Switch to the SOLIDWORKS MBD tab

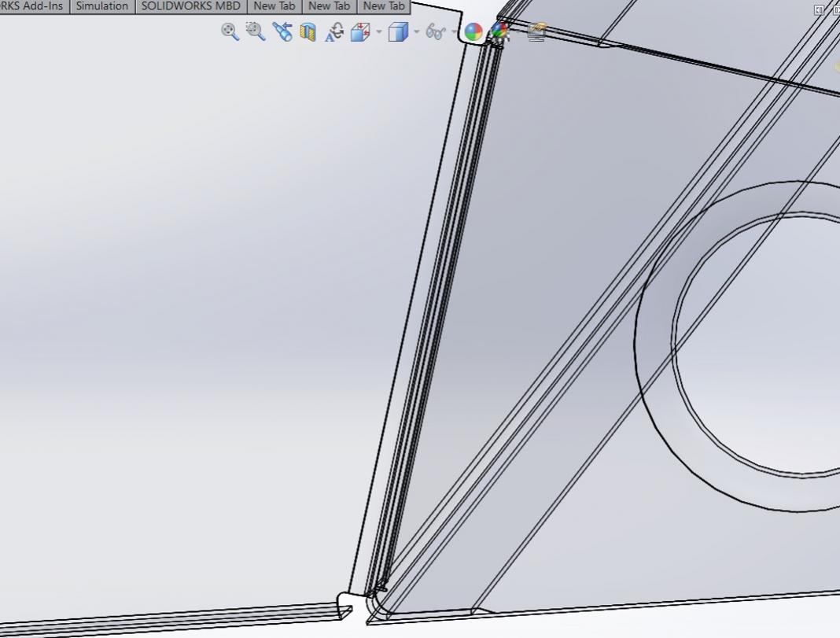(191, 6)
